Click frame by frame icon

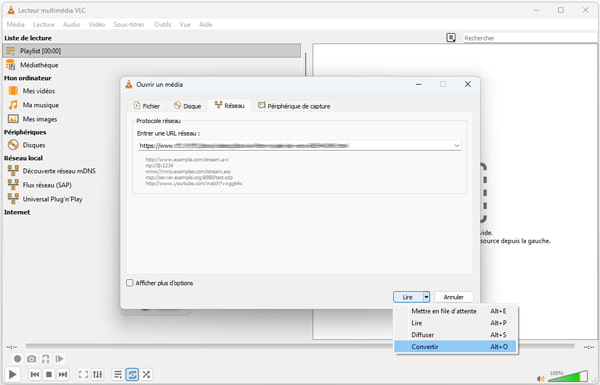click(x=59, y=359)
